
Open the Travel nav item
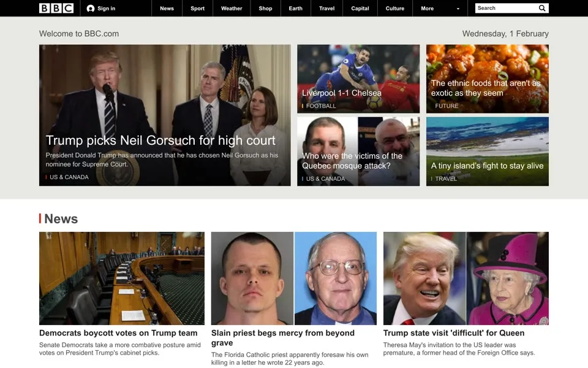[326, 8]
